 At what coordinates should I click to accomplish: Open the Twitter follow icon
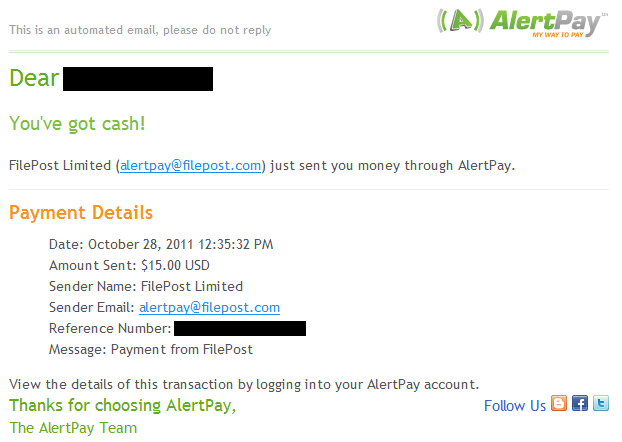601,405
